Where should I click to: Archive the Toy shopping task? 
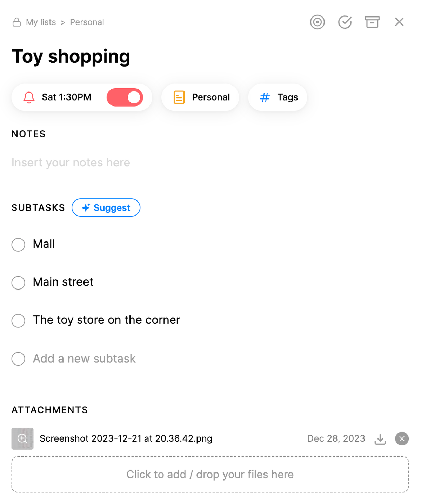click(x=372, y=22)
